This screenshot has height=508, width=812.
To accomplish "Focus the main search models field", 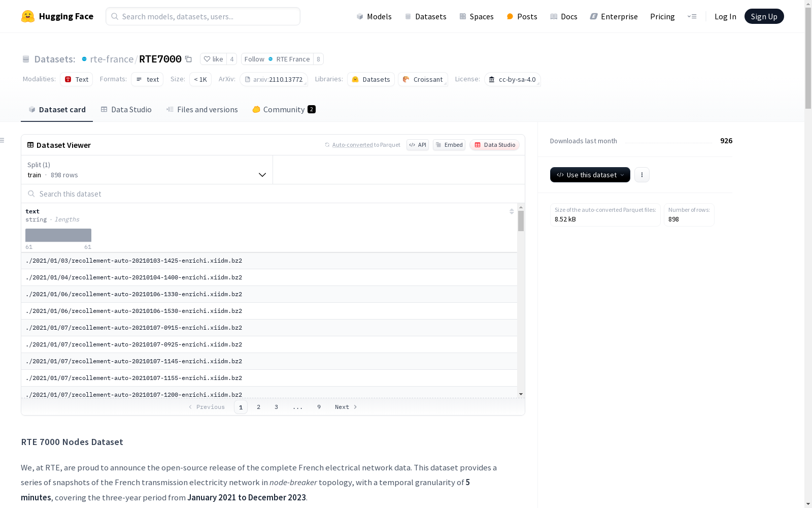I will (x=203, y=16).
